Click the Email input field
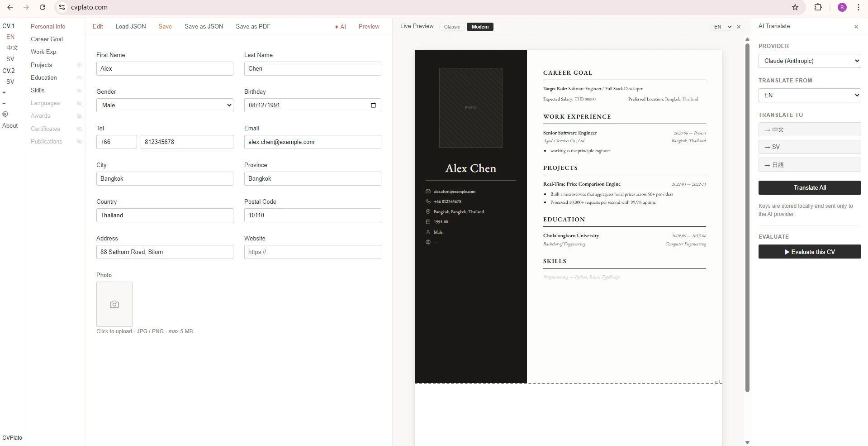 click(x=313, y=142)
